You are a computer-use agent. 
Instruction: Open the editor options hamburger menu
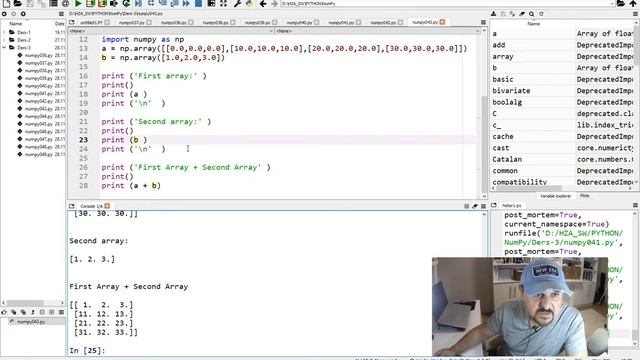[483, 22]
